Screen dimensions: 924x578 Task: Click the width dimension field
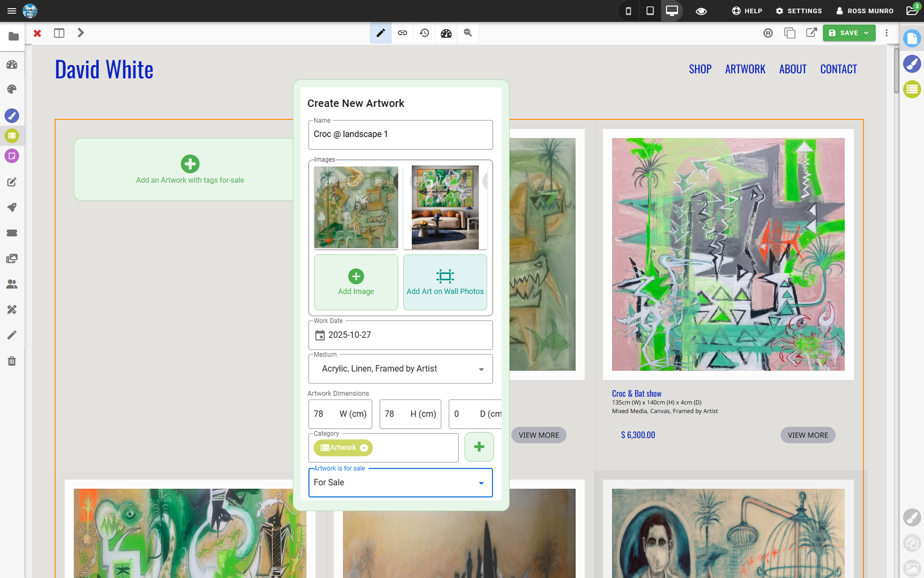340,414
